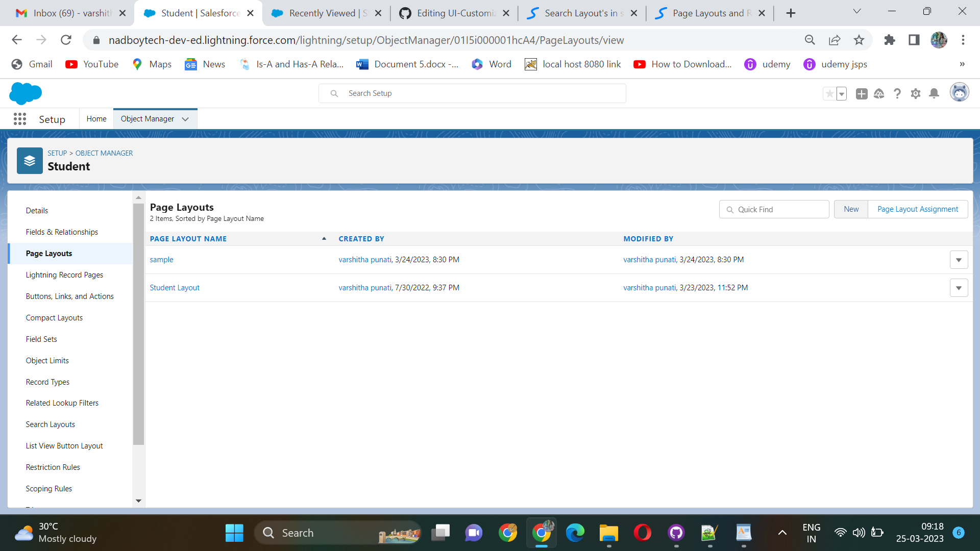Open the App Launcher waffle icon

pos(20,118)
